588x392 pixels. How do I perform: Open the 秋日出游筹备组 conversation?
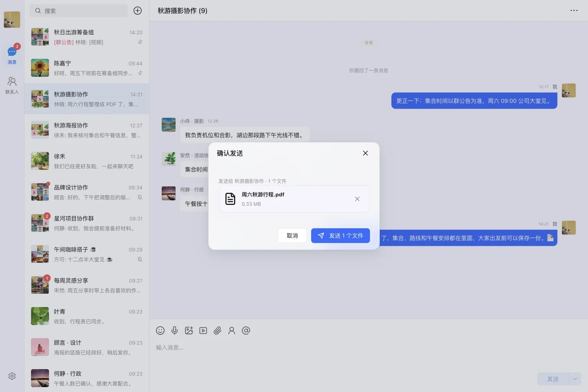pyautogui.click(x=87, y=37)
